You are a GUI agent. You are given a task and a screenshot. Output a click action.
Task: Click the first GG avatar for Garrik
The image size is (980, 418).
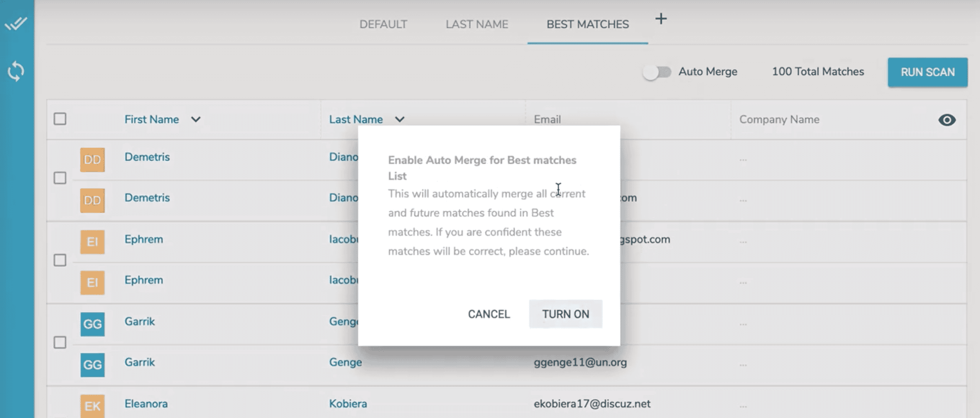[92, 324]
